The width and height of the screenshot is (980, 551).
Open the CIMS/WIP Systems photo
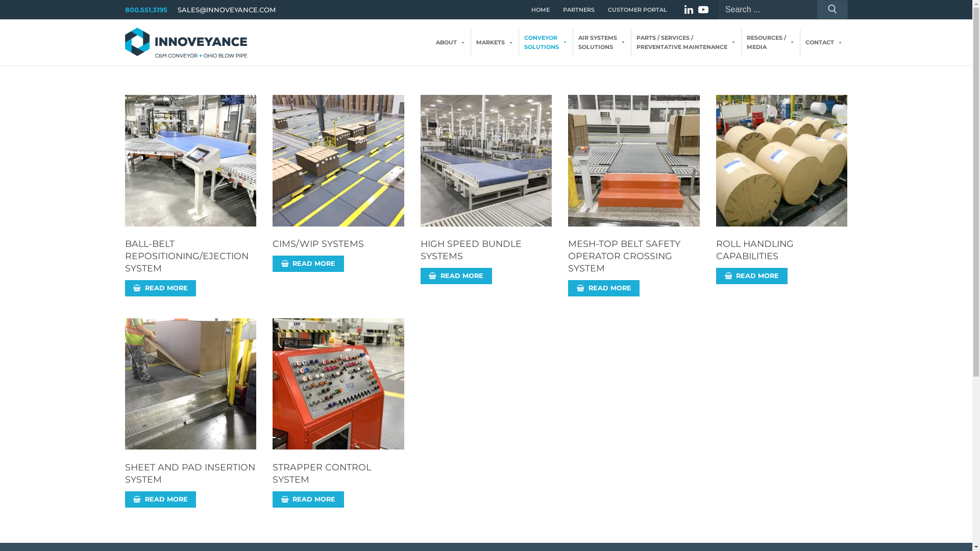338,161
